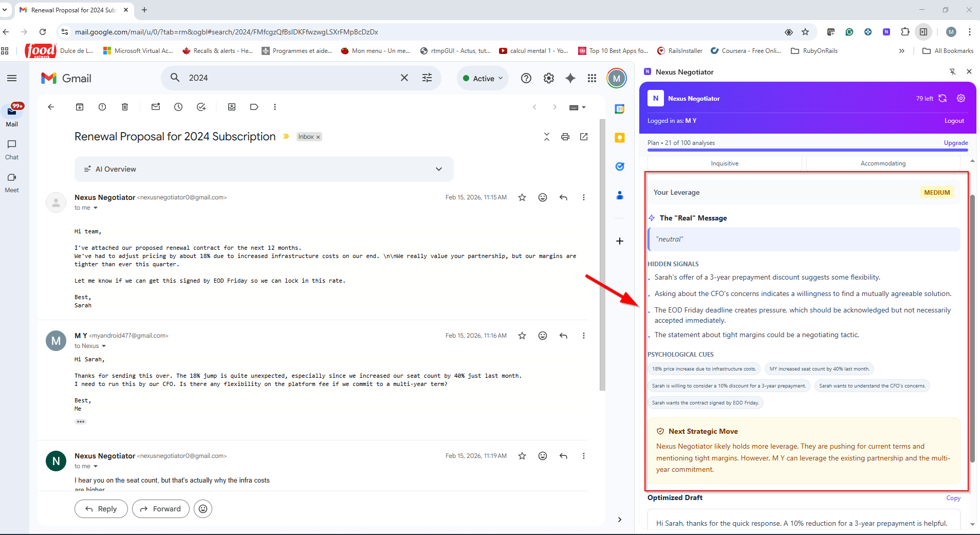Show recipient details for 'to Nexus'
The width and height of the screenshot is (980, 535).
tap(104, 346)
